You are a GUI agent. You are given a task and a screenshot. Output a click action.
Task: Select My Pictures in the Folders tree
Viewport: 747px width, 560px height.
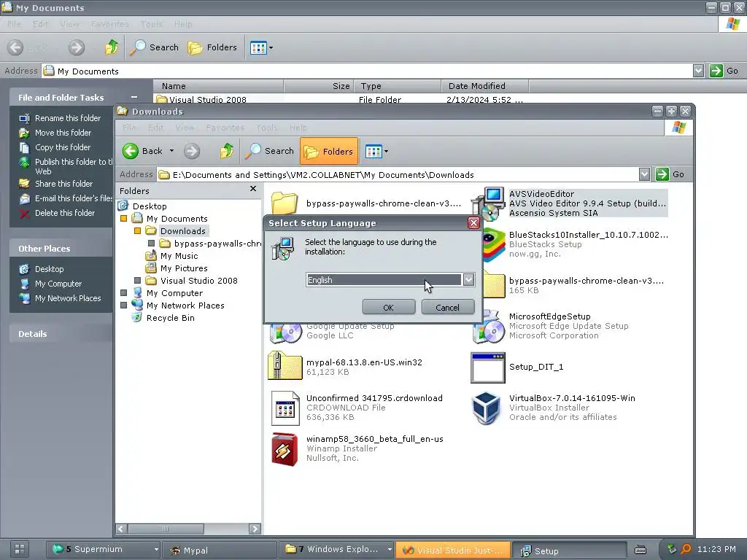coord(184,268)
